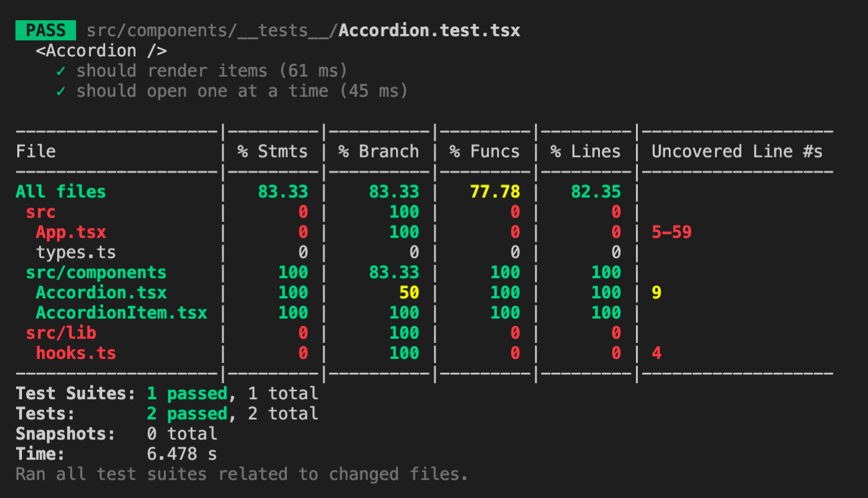Click All files % Stmts value 83.33
The width and height of the screenshot is (868, 498).
(283, 191)
